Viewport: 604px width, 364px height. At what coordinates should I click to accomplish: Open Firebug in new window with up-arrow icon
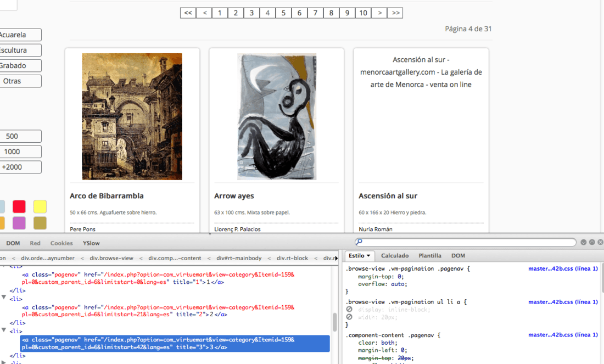(592, 242)
